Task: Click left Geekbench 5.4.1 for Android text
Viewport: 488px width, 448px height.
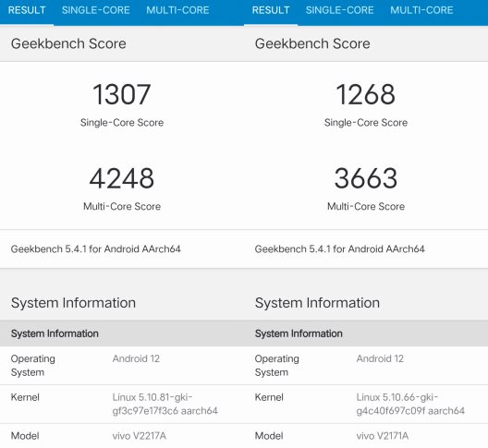Action: click(x=96, y=248)
